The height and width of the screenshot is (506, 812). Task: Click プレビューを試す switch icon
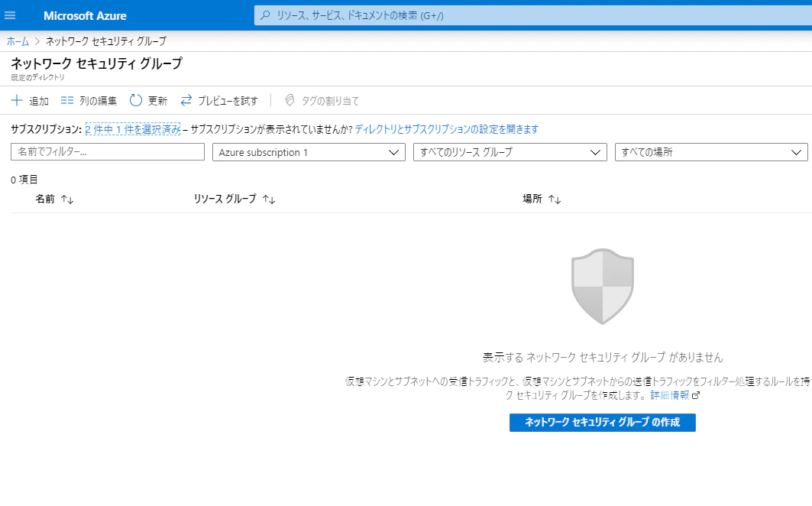tap(186, 100)
